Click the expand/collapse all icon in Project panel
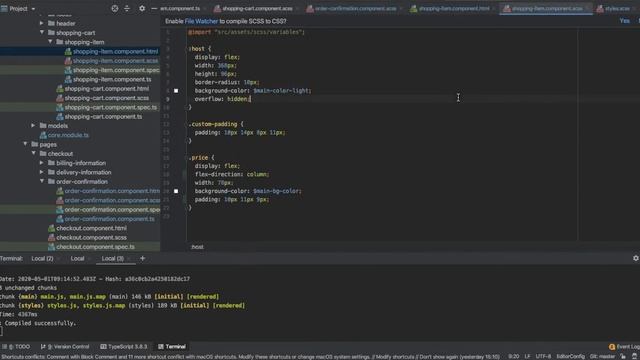 127,8
